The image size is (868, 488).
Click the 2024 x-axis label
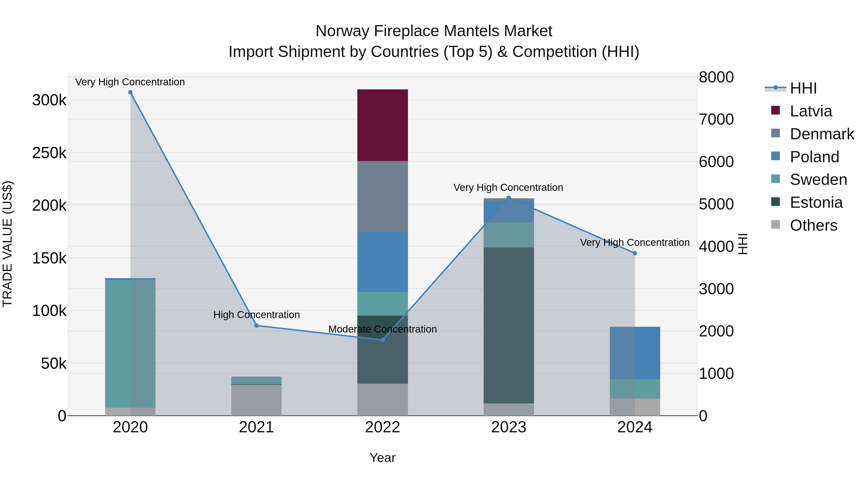[x=635, y=427]
